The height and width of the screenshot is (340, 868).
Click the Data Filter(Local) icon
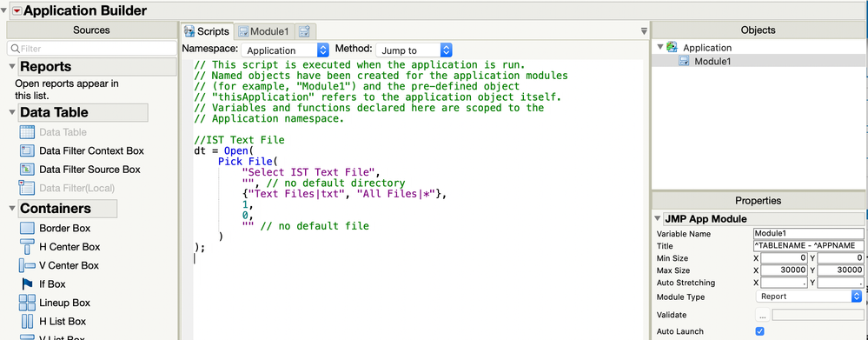[x=27, y=188]
